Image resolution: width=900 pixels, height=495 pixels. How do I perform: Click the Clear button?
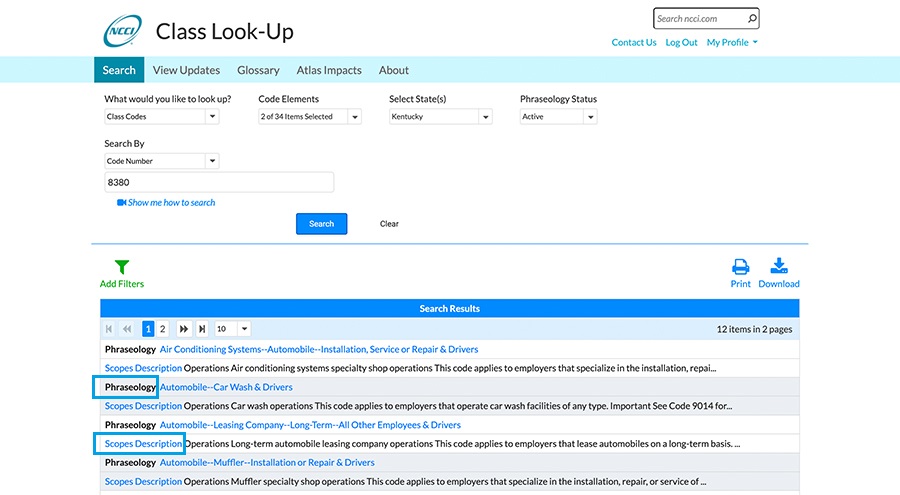tap(389, 224)
